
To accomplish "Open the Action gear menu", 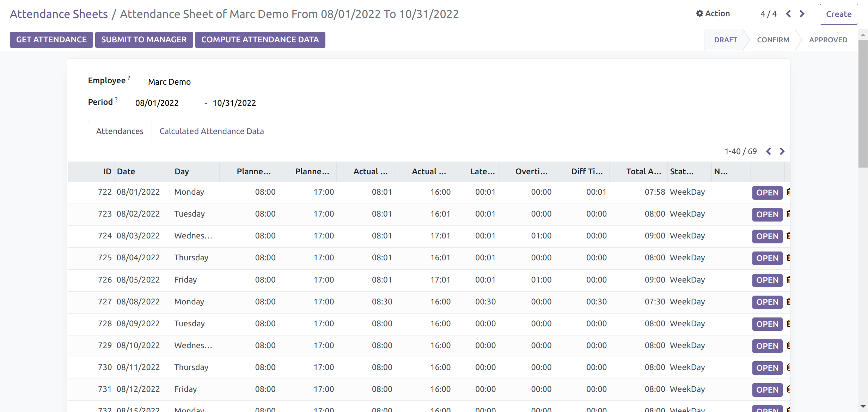I will click(713, 14).
